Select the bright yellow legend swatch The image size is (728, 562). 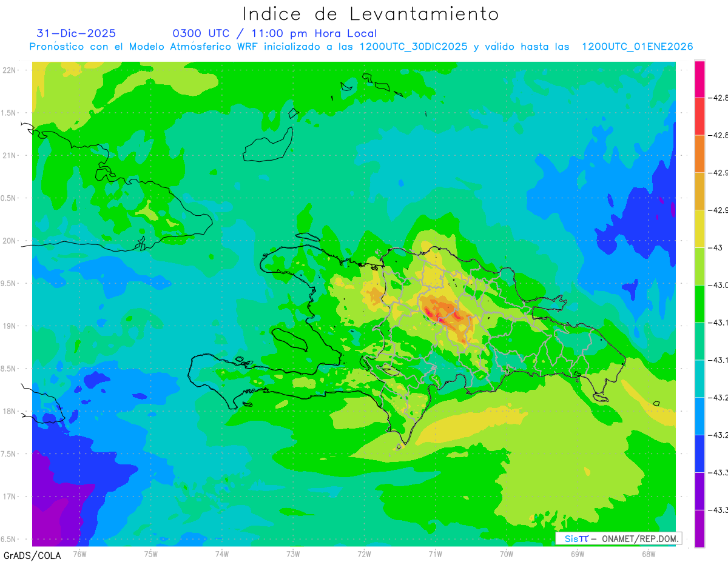pyautogui.click(x=699, y=229)
